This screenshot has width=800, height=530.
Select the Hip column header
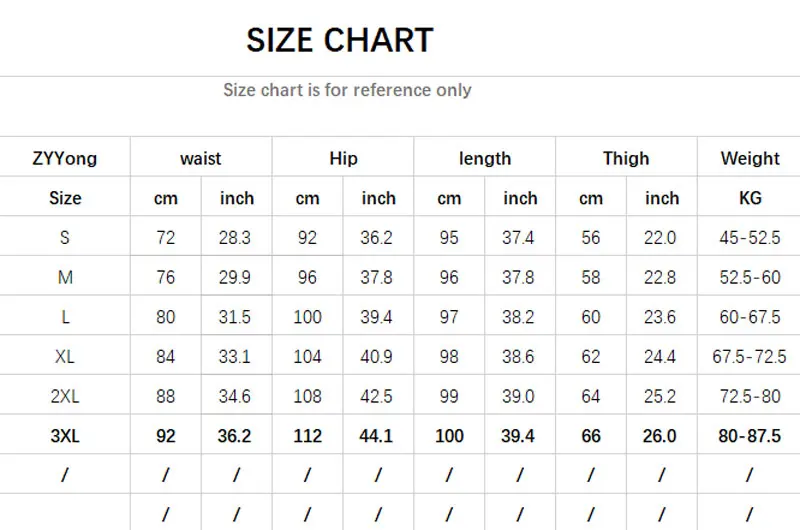(x=343, y=158)
